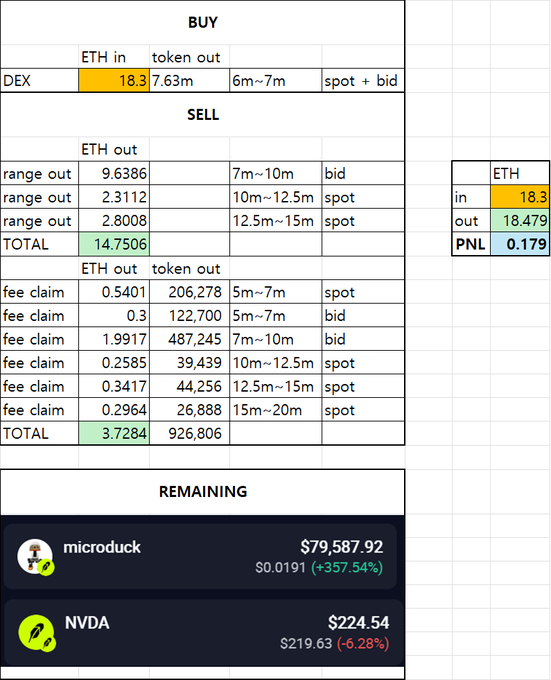Image resolution: width=551 pixels, height=680 pixels.
Task: Click the 12.5m~15m range out cell
Action: (x=276, y=221)
